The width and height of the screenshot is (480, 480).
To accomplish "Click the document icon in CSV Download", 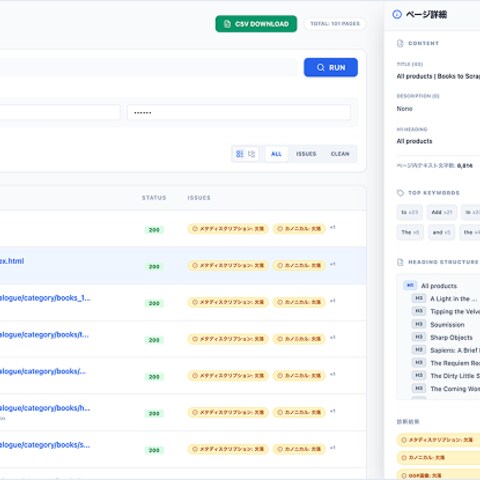I will pyautogui.click(x=227, y=24).
